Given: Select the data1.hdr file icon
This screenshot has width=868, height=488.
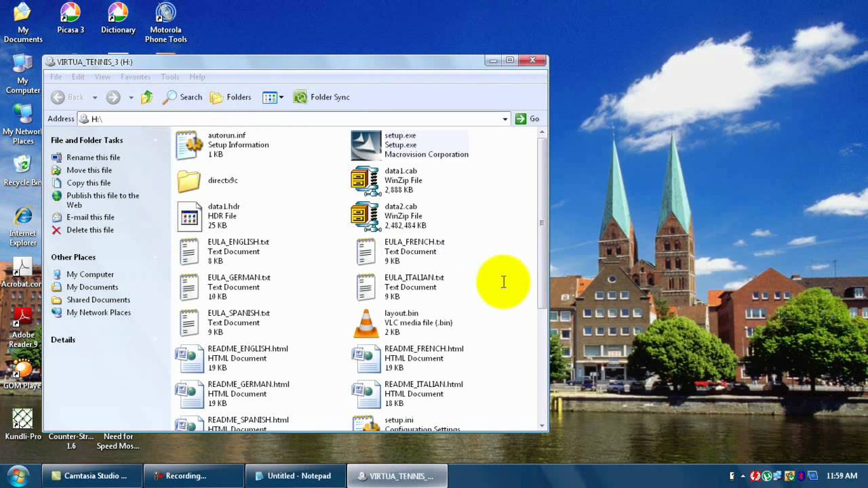Looking at the screenshot, I should point(189,216).
